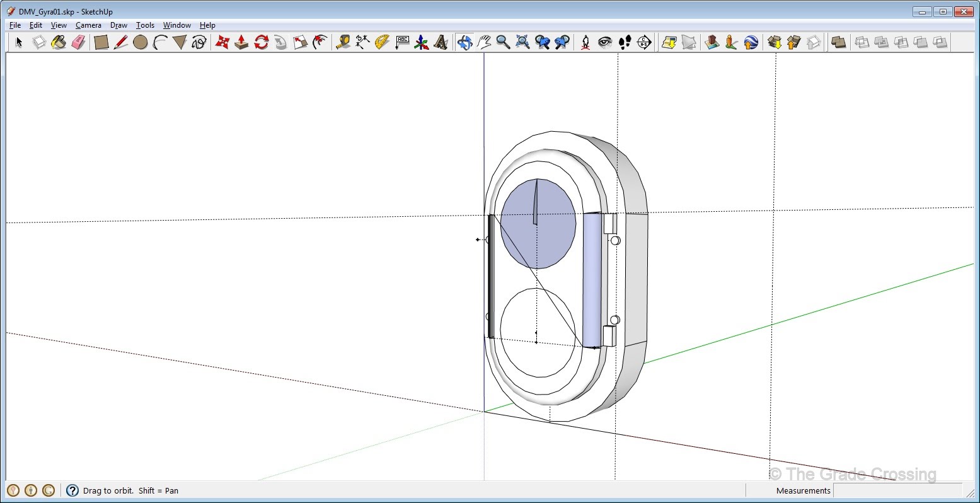Image resolution: width=980 pixels, height=503 pixels.
Task: Select the Move tool
Action: (x=222, y=42)
